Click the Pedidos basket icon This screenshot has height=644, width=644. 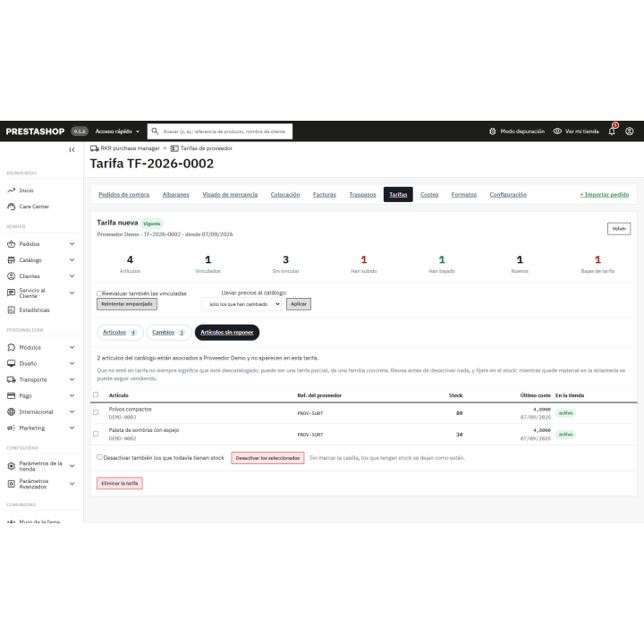pyautogui.click(x=11, y=244)
